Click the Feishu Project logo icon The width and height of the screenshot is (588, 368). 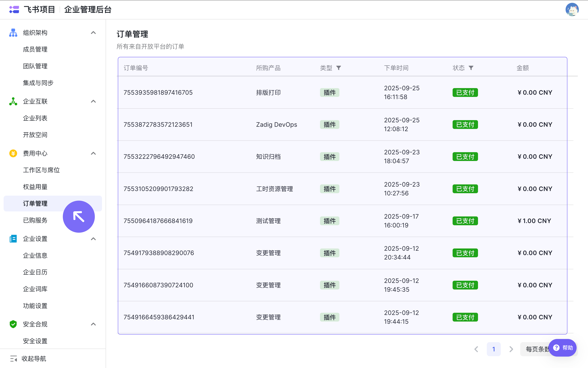(x=14, y=10)
